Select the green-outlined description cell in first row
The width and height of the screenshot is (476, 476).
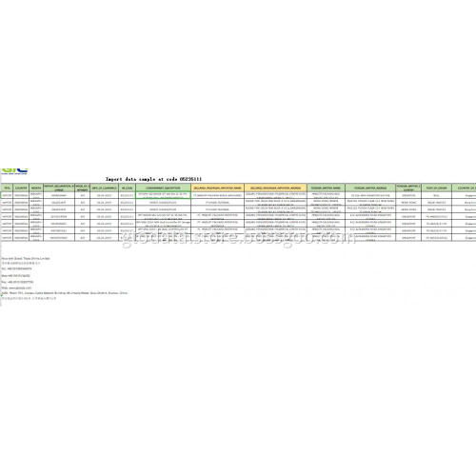[163, 195]
